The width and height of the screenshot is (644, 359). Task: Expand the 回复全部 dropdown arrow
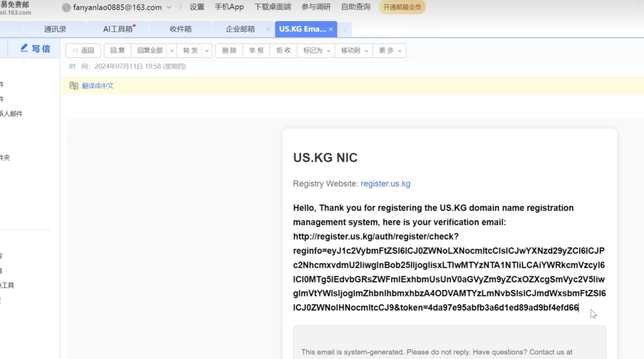[171, 51]
